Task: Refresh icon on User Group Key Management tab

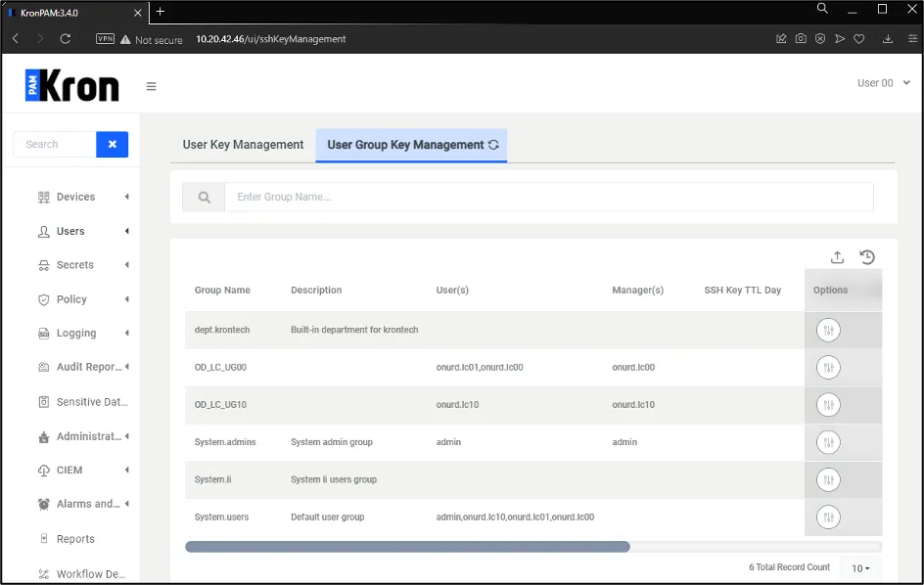Action: pyautogui.click(x=494, y=145)
